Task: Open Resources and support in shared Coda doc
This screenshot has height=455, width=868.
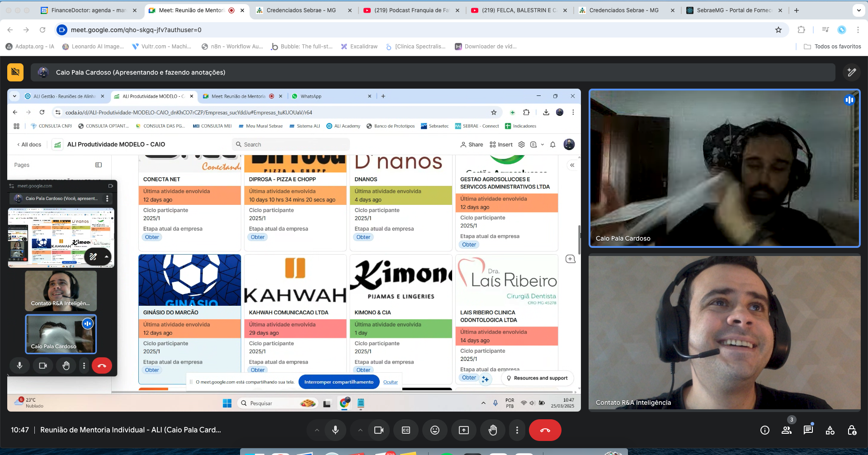Action: pyautogui.click(x=537, y=378)
